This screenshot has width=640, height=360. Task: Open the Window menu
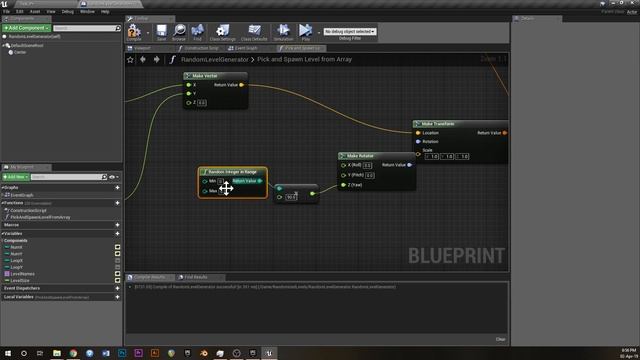87,11
